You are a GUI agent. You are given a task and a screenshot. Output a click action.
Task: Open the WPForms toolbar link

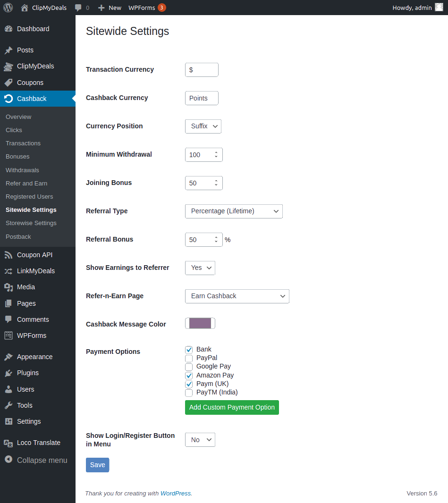pyautogui.click(x=142, y=8)
